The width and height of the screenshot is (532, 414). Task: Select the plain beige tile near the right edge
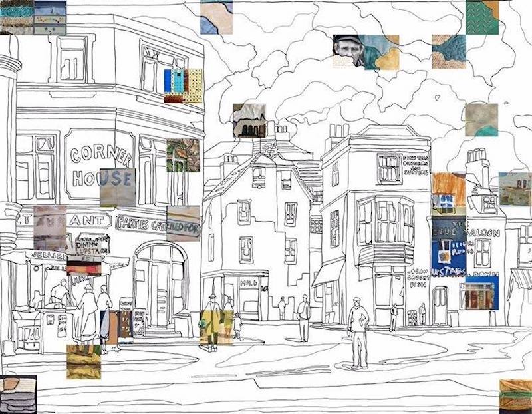pyautogui.click(x=481, y=120)
